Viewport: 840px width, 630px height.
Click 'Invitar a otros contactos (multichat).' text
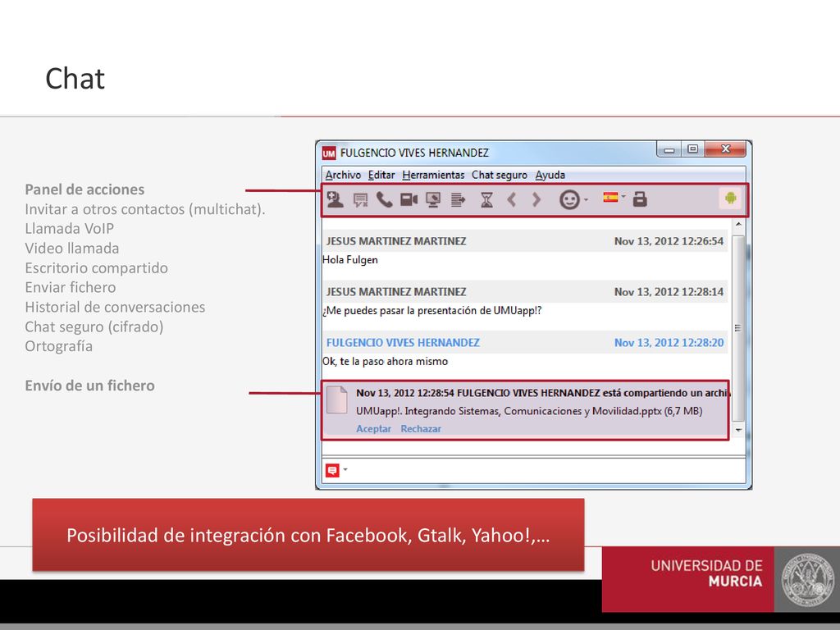tap(145, 209)
